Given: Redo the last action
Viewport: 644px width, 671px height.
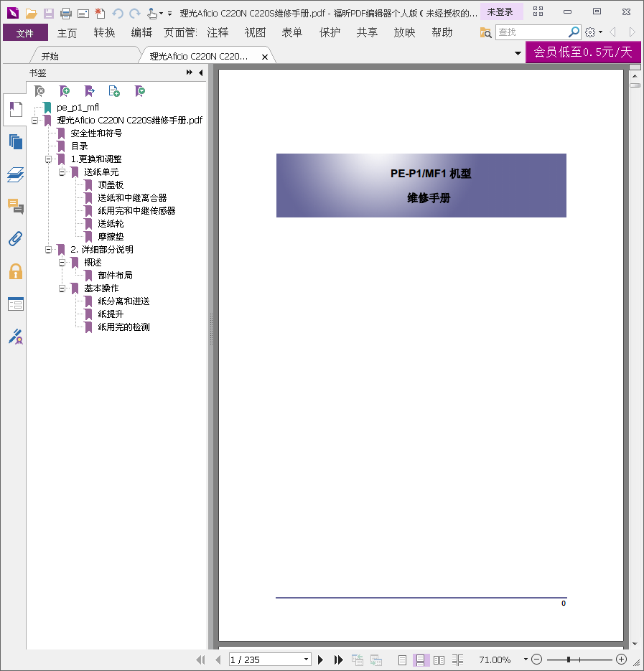Looking at the screenshot, I should click(x=135, y=13).
